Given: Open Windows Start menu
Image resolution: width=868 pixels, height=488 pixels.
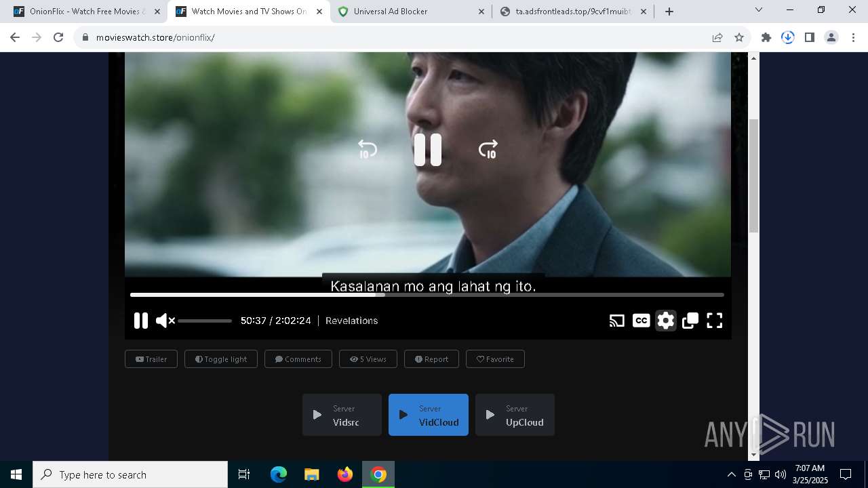Looking at the screenshot, I should click(16, 474).
